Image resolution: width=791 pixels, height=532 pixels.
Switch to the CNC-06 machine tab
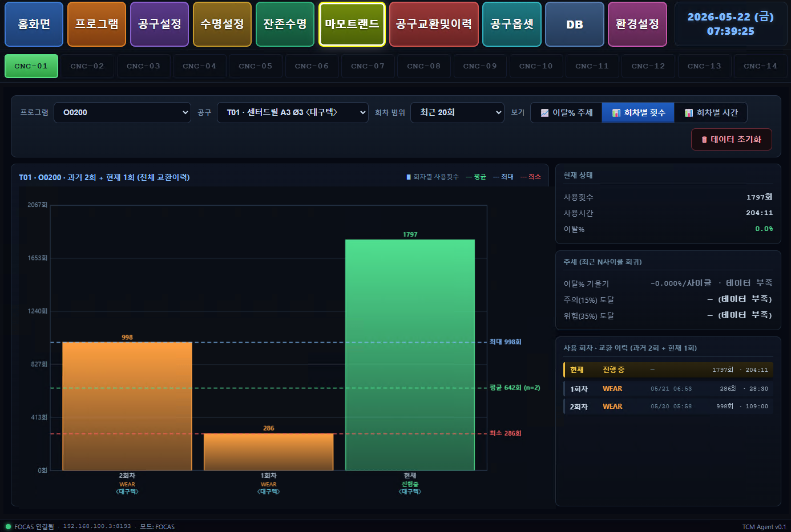312,66
